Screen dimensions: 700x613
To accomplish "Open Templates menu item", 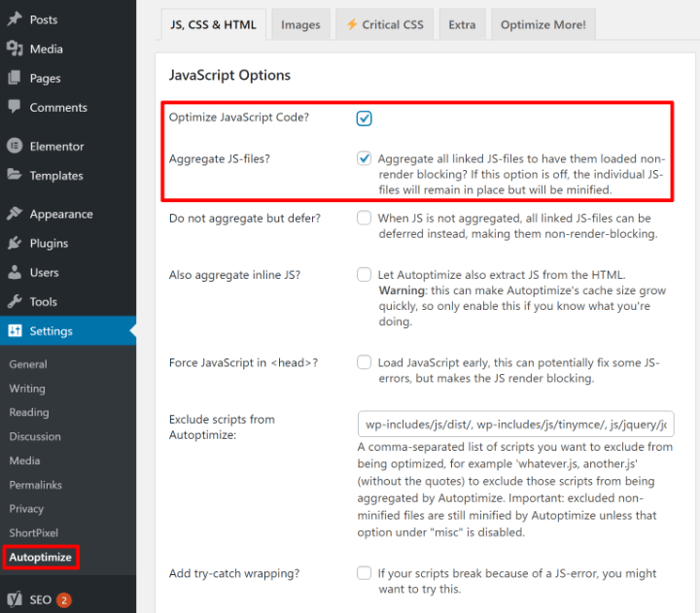I will tap(68, 175).
